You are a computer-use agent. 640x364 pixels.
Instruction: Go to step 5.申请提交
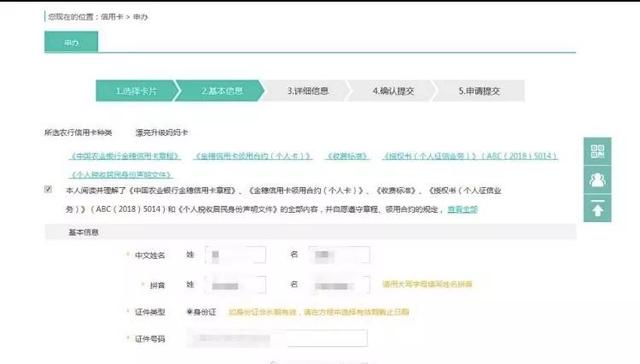click(x=479, y=91)
